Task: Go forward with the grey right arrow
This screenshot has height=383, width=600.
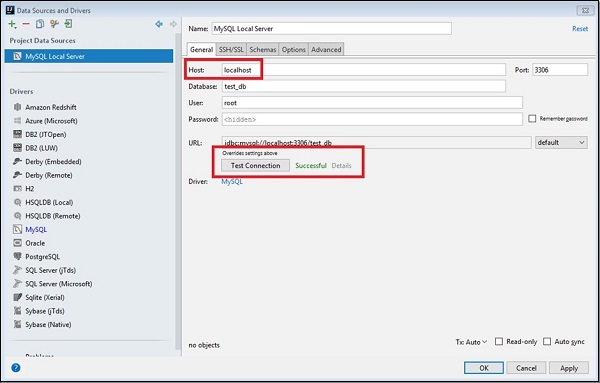Action: 173,24
